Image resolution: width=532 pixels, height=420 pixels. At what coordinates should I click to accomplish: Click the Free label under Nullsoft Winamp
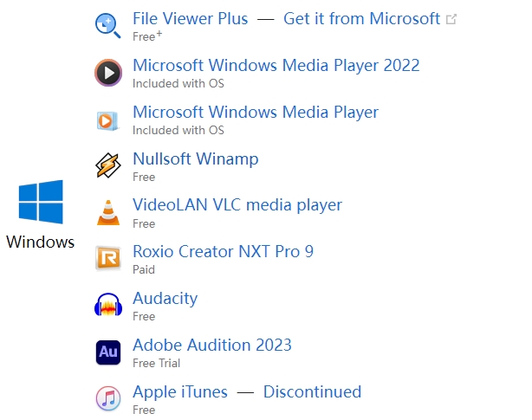click(144, 177)
